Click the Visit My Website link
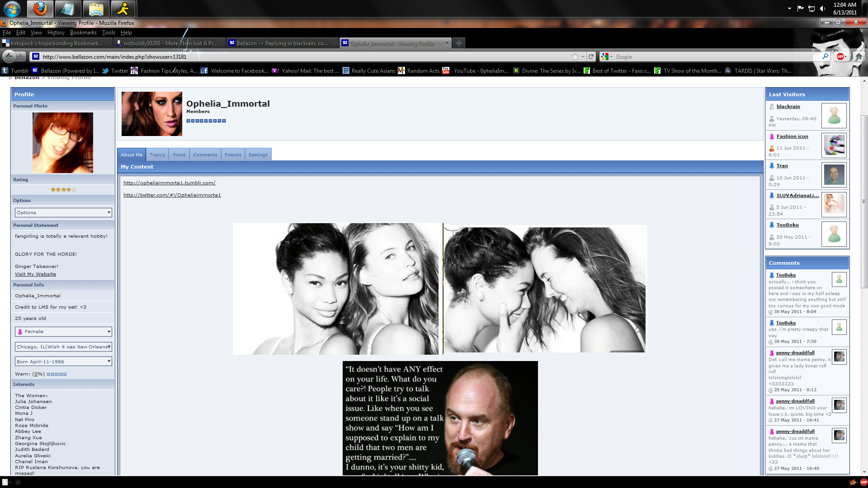Screen dimensions: 868x488 [35, 274]
